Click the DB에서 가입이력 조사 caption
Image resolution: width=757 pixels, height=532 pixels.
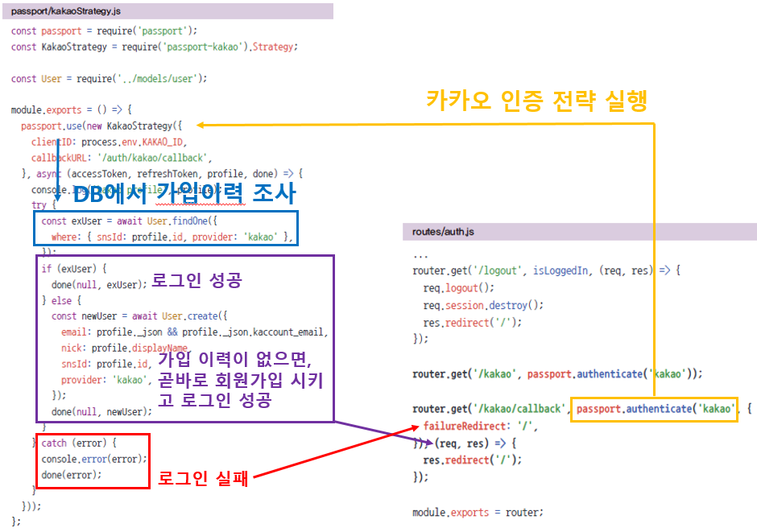184,193
